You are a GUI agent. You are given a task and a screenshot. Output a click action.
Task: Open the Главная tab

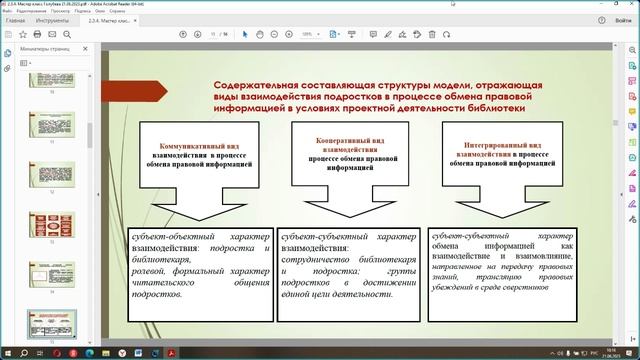click(16, 20)
